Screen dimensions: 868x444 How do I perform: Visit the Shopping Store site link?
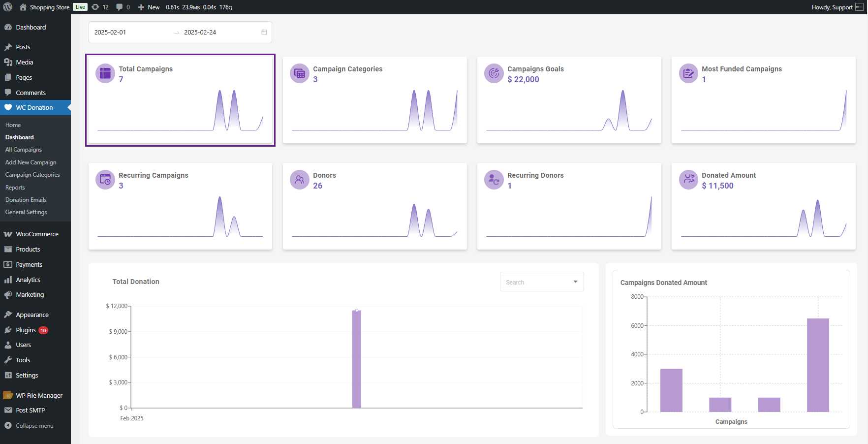49,7
